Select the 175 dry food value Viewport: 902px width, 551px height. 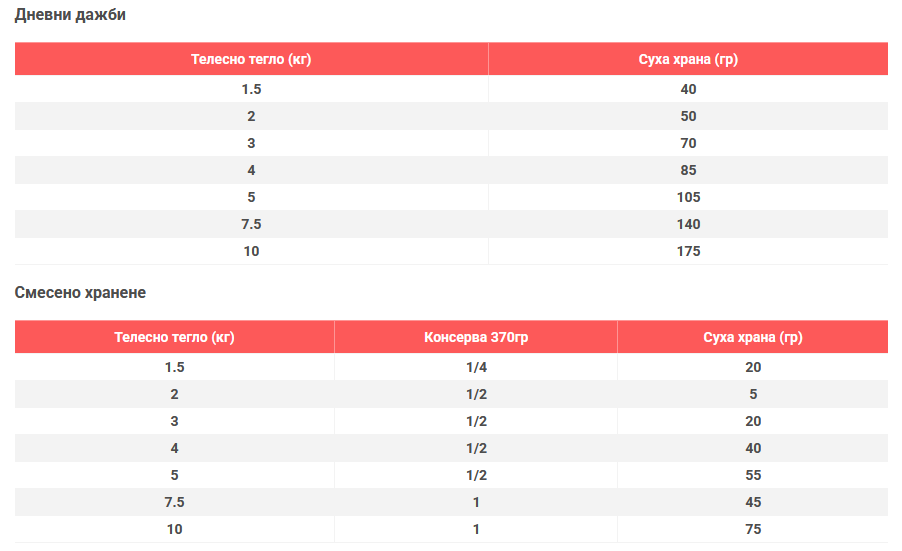tap(688, 251)
